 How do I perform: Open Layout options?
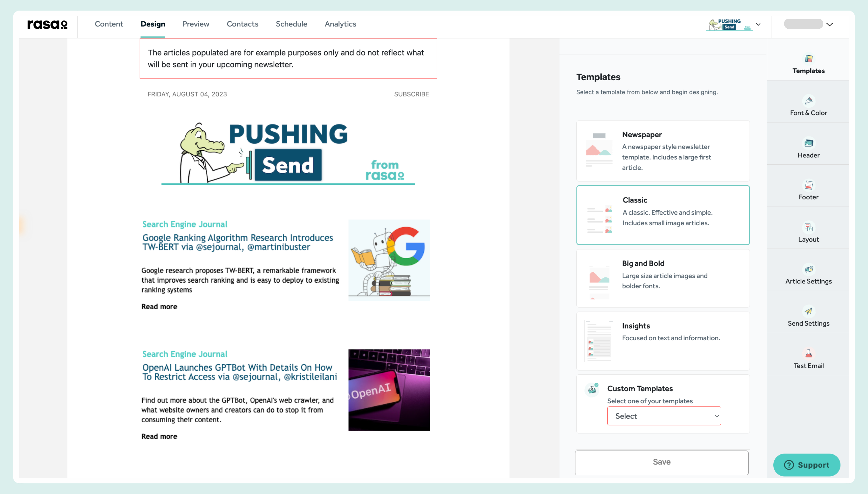click(809, 232)
